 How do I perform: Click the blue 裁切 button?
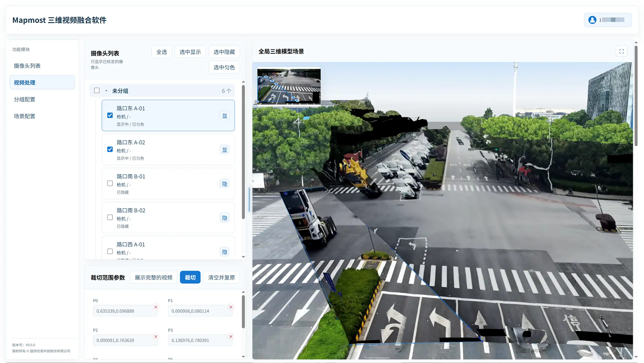coord(190,277)
